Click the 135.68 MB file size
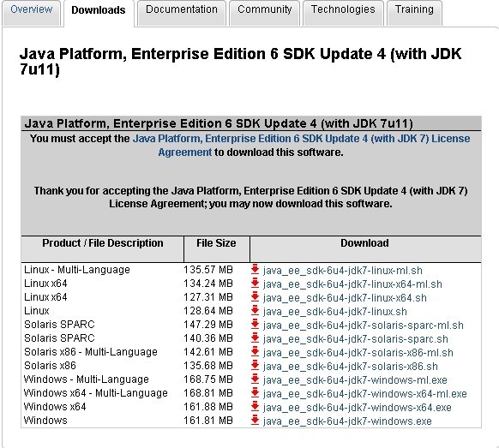Screen dimensions: 499x448 (208, 365)
